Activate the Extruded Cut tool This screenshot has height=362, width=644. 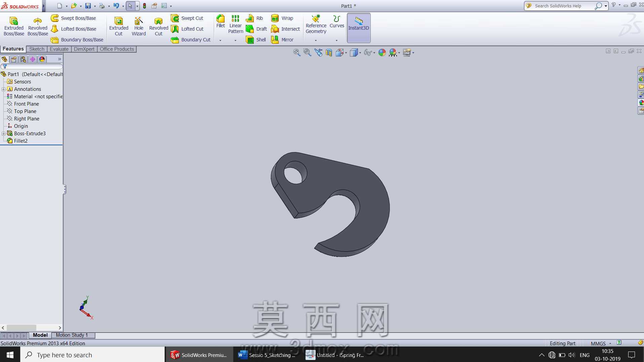pos(119,26)
